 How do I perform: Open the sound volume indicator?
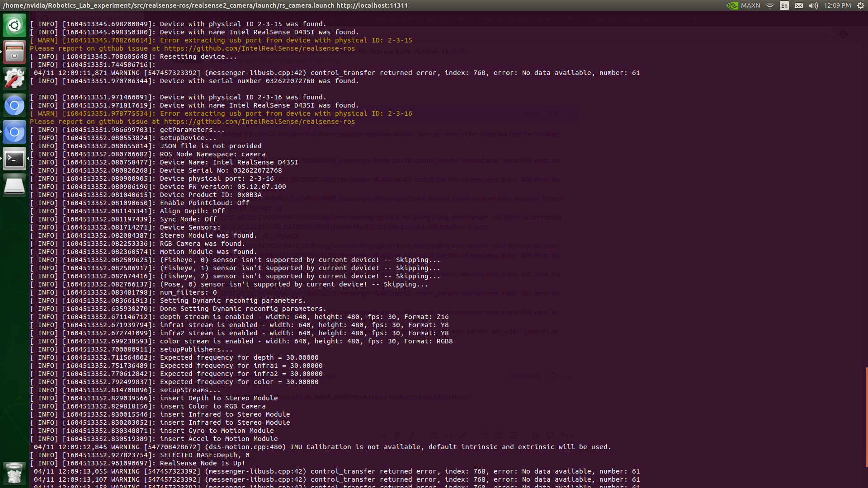[813, 5]
